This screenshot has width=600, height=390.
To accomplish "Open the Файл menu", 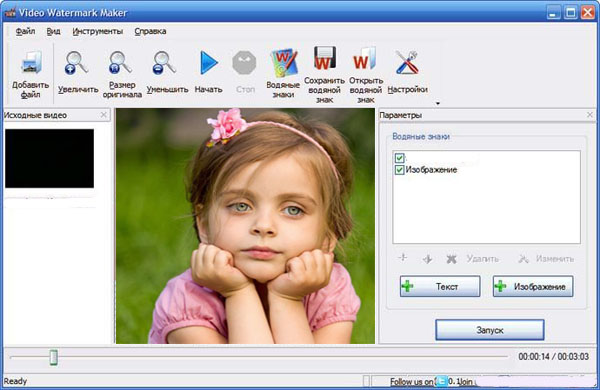I will 25,31.
